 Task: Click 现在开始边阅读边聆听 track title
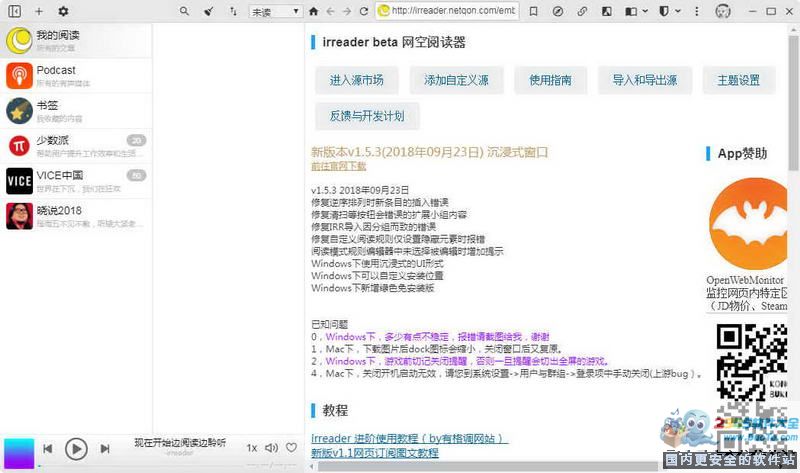180,442
